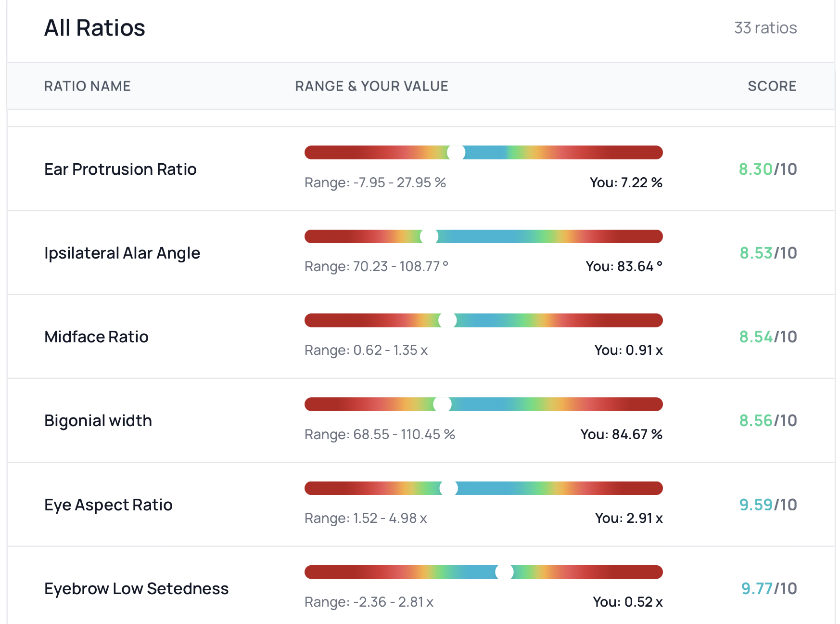Select the Midface Ratio row name
Screen dimensions: 840x624
[x=96, y=337]
